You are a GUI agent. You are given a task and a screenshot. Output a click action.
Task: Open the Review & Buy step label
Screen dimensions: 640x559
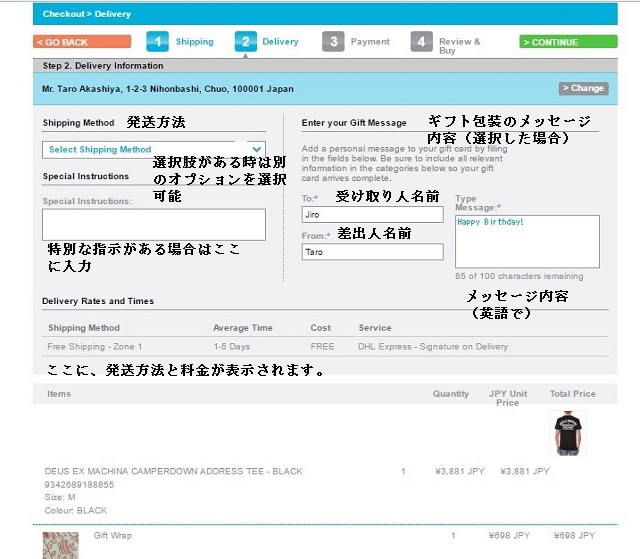coord(460,46)
